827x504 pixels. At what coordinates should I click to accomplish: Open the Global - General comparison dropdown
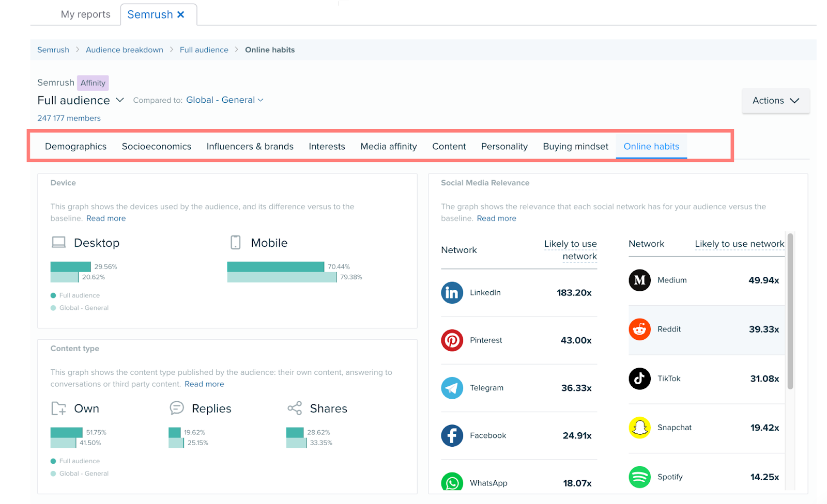point(225,100)
